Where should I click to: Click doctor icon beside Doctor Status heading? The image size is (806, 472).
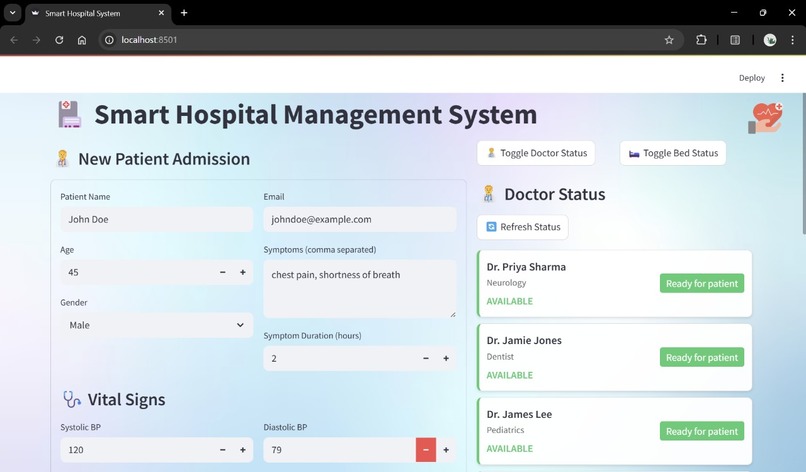488,194
